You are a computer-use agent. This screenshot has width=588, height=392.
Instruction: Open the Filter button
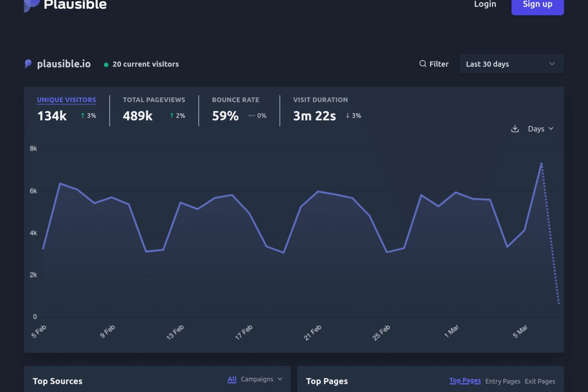pos(434,64)
